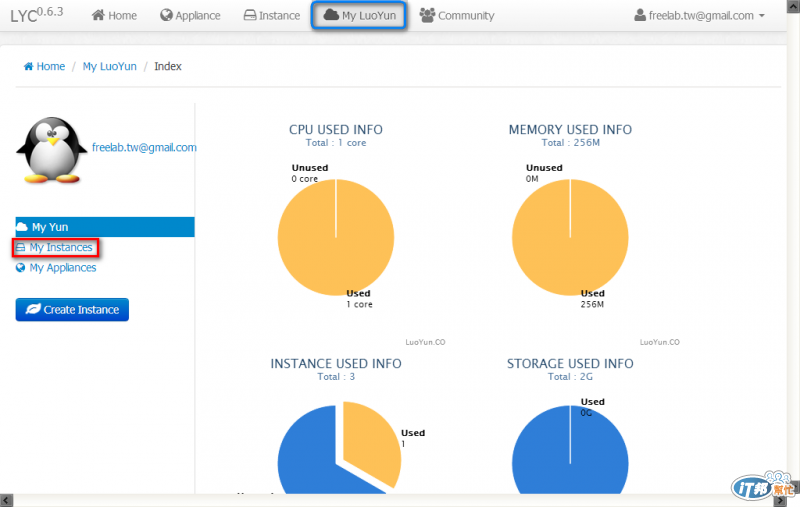Click the orange CPU Used Info pie chart
This screenshot has width=800, height=507.
click(x=336, y=237)
